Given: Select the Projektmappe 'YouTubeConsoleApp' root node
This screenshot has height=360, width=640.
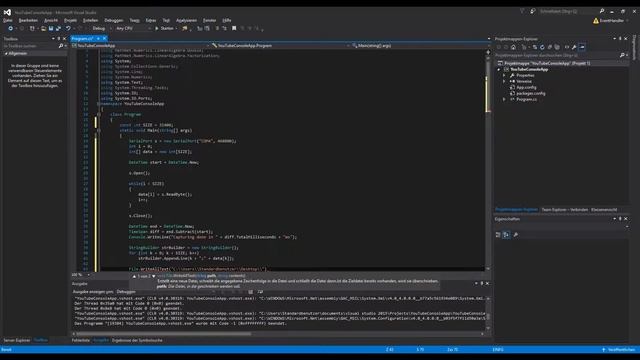Looking at the screenshot, I should [x=547, y=63].
